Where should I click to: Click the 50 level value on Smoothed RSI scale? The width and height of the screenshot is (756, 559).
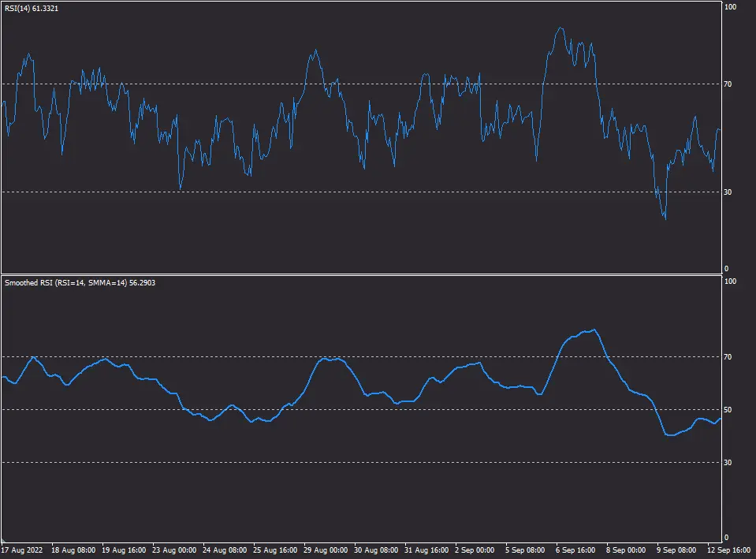[x=729, y=410]
